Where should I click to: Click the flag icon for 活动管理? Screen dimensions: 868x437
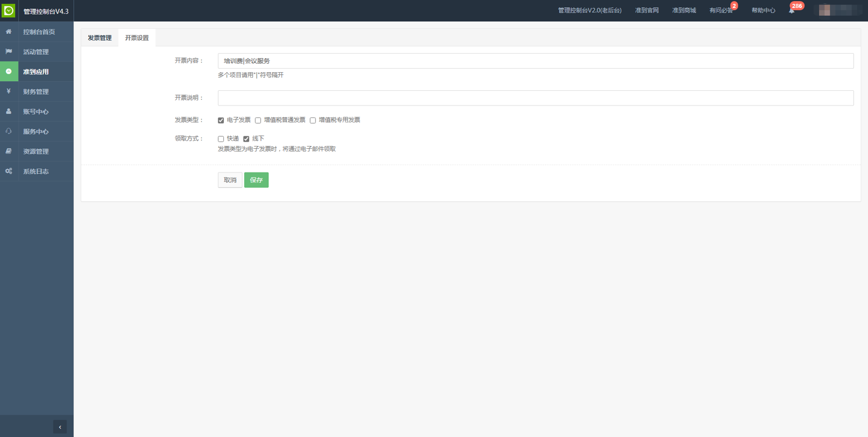[8, 51]
